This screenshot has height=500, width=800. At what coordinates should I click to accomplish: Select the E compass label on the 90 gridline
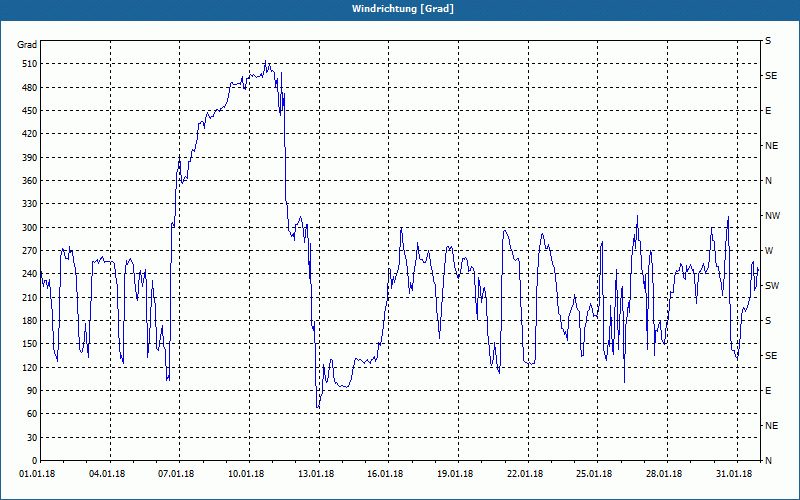(768, 391)
